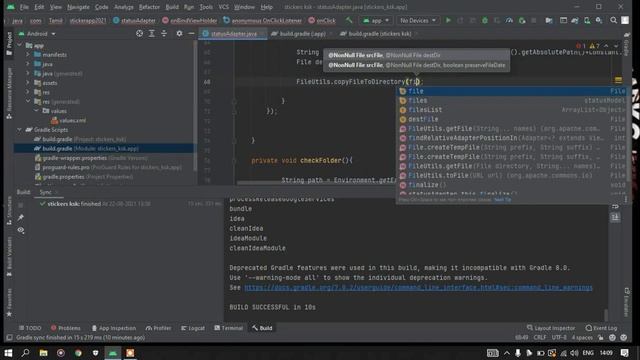640x360 pixels.
Task: Collapse the res (generated) folder
Action: 28,102
